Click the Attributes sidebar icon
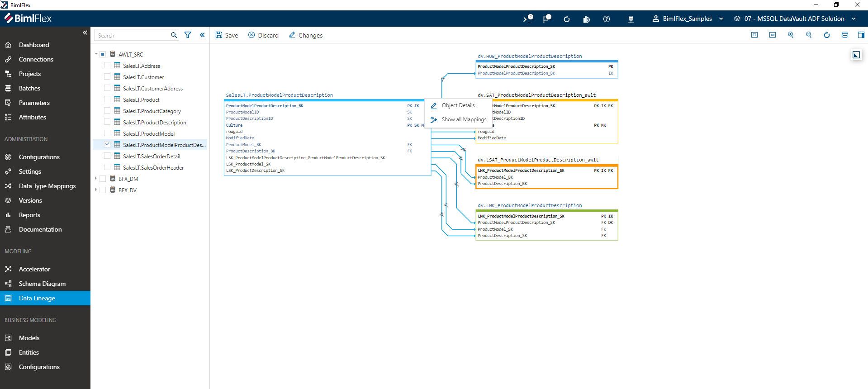Screen dimensions: 868x389 pyautogui.click(x=8, y=117)
